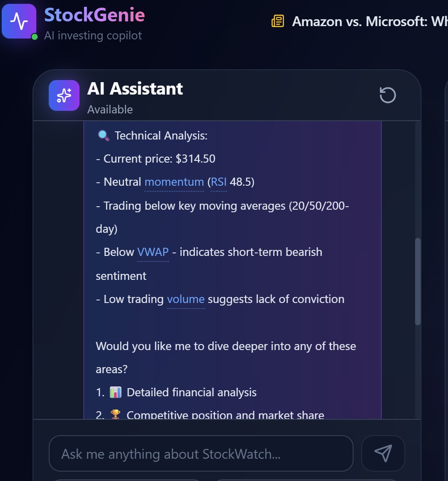This screenshot has height=481, width=448.
Task: Click the AI Assistant sparkle icon
Action: point(64,95)
